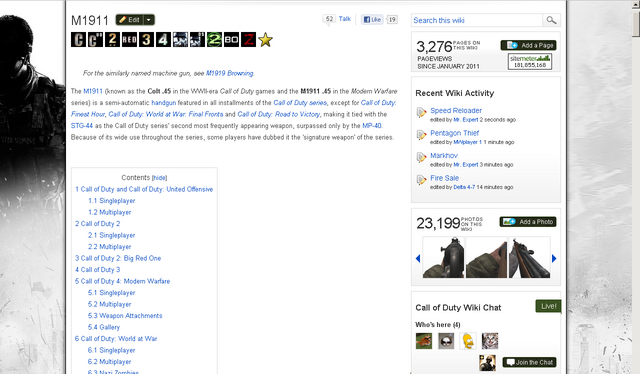
Task: Show next photos with right arrow
Action: pos(554,258)
